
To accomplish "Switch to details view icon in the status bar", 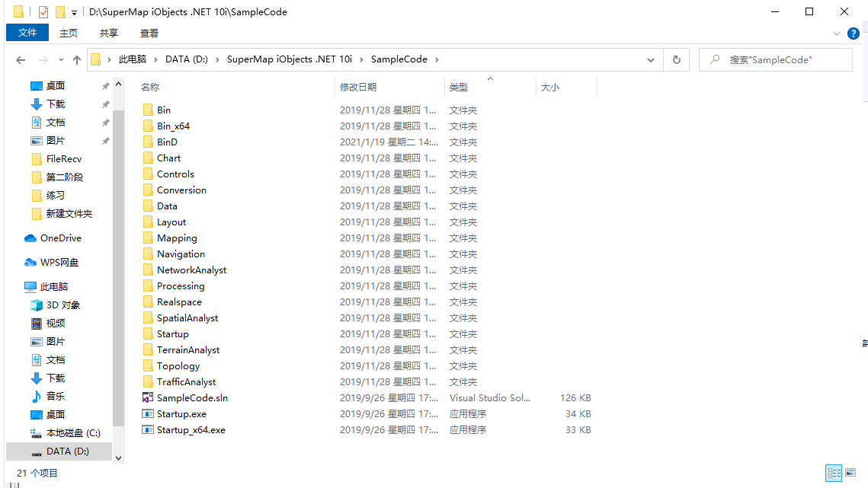I will (x=834, y=473).
